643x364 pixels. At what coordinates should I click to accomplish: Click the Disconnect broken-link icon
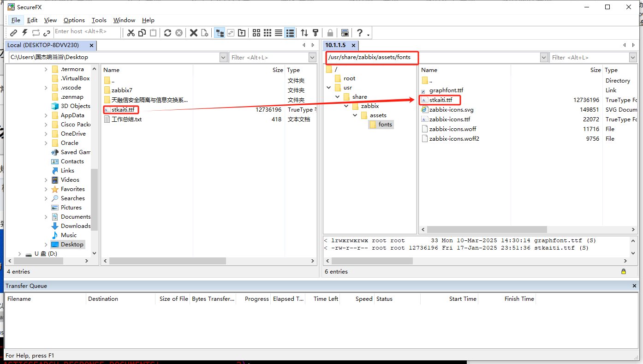[x=47, y=33]
